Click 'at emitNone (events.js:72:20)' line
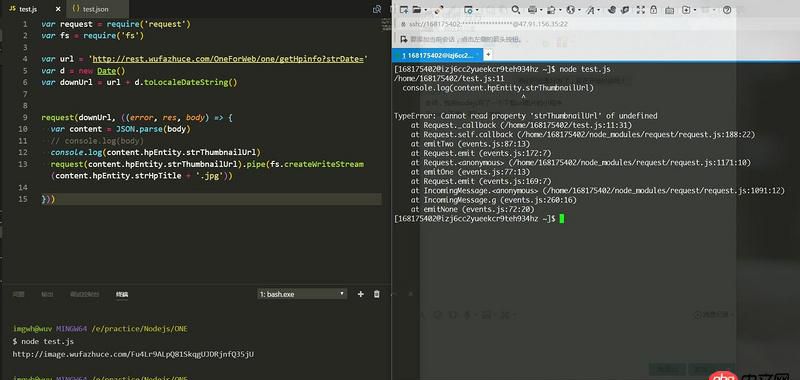The width and height of the screenshot is (800, 380). pyautogui.click(x=472, y=209)
